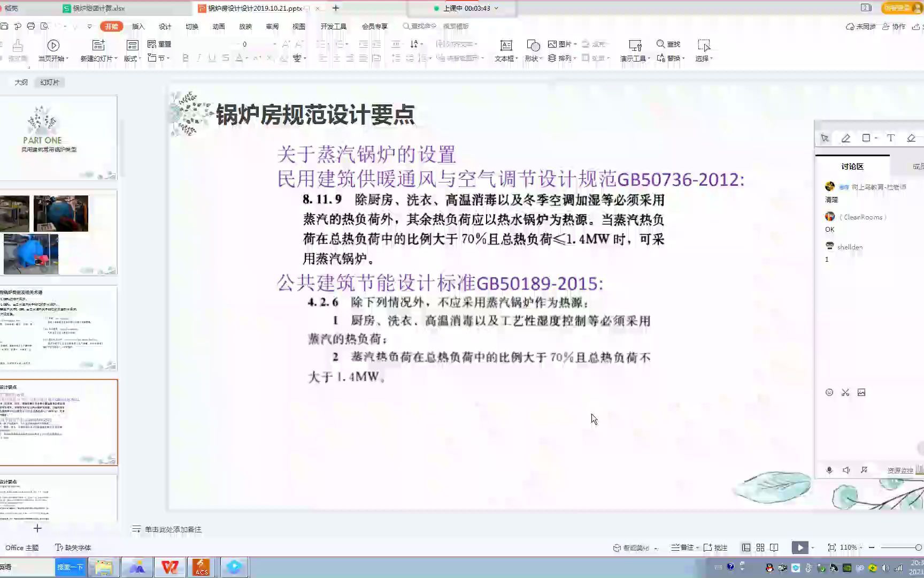This screenshot has height=578, width=924.
Task: Toggle microphone in class panel
Action: pyautogui.click(x=829, y=470)
